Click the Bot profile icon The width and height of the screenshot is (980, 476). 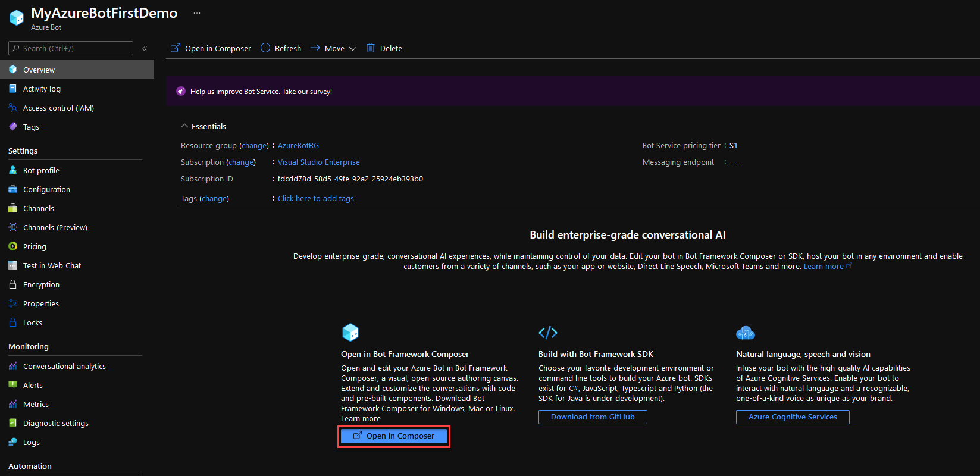pos(13,170)
